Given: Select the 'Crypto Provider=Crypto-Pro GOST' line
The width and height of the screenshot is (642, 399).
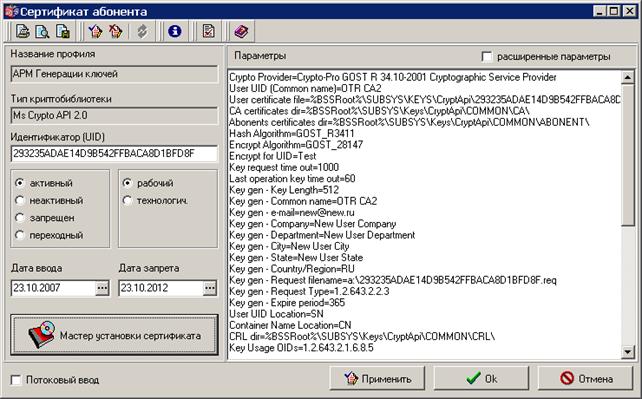Looking at the screenshot, I should click(393, 77).
